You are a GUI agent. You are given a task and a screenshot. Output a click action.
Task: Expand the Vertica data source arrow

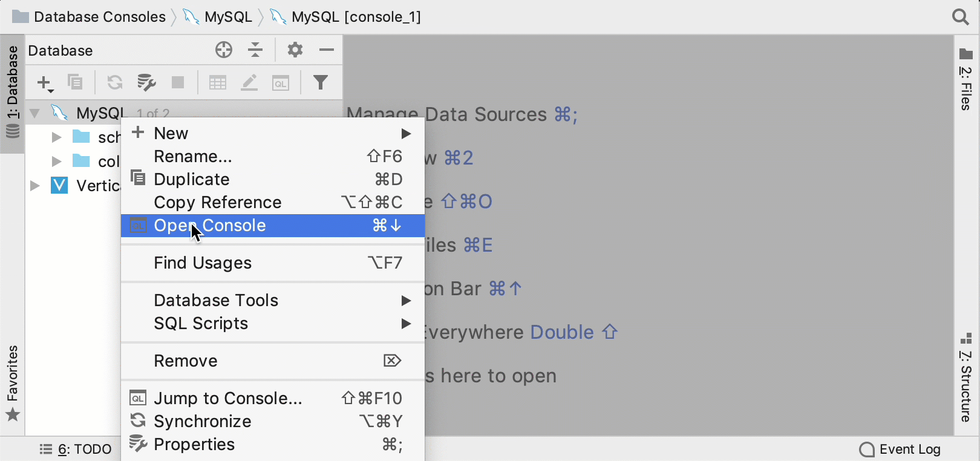point(35,186)
